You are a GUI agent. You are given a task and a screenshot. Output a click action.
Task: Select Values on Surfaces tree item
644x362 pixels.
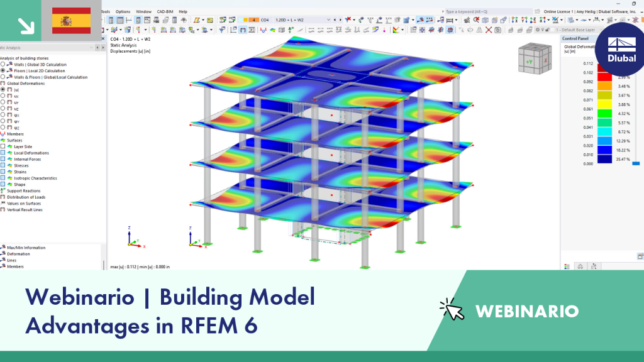pos(24,203)
